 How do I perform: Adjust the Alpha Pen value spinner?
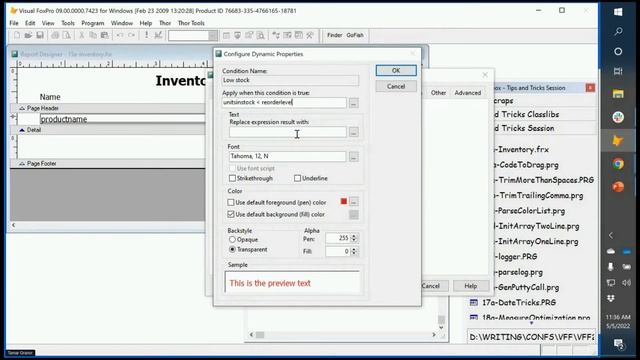354,238
